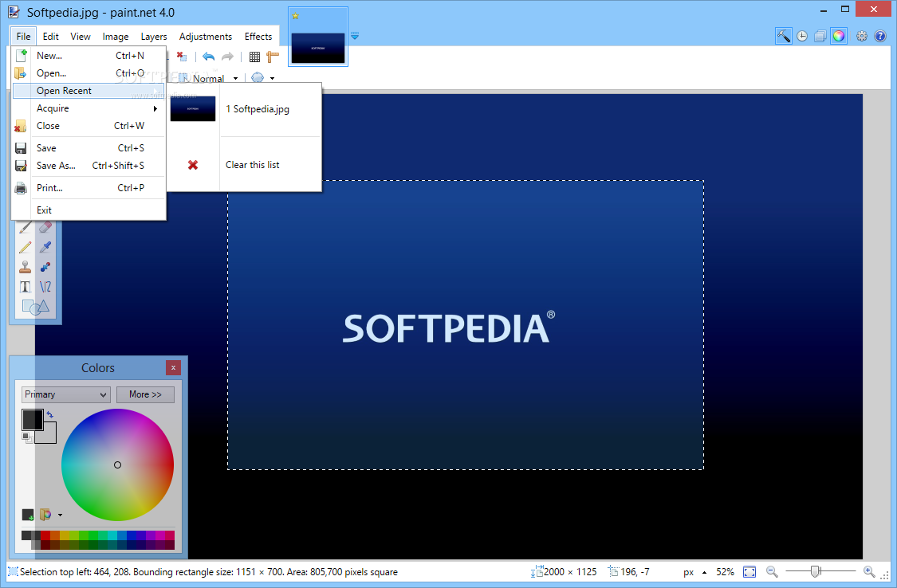Select the Shapes tool
897x588 pixels.
coord(35,307)
